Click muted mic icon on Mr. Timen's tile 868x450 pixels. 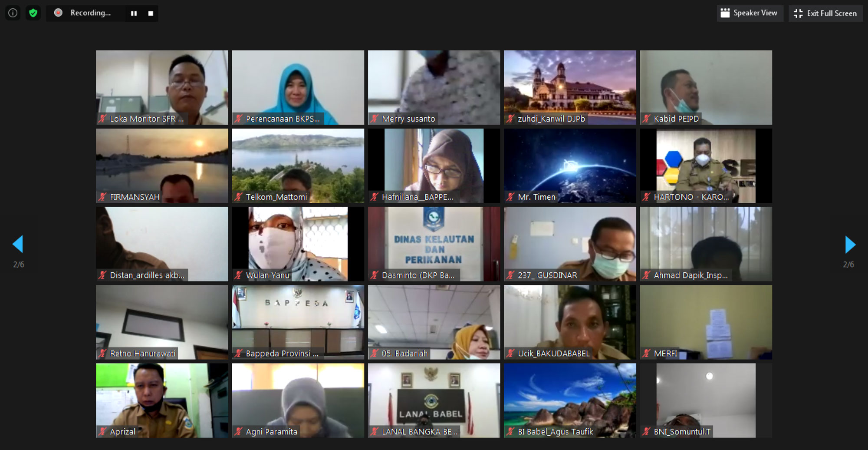[x=510, y=197]
